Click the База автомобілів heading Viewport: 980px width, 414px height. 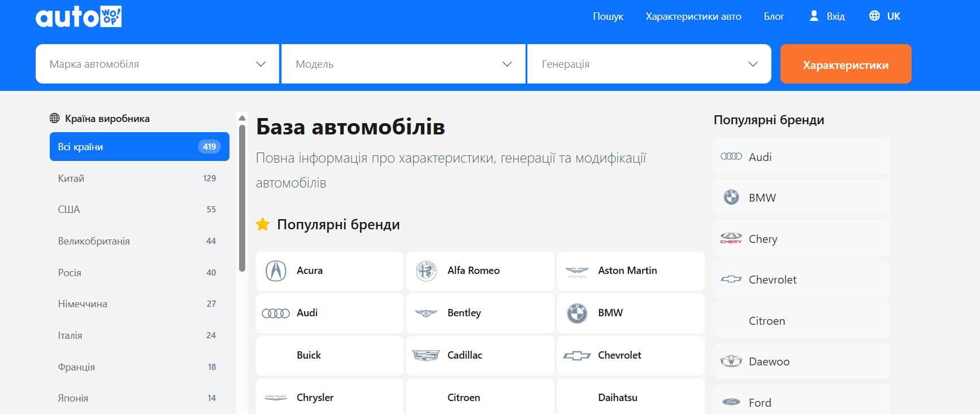tap(350, 127)
